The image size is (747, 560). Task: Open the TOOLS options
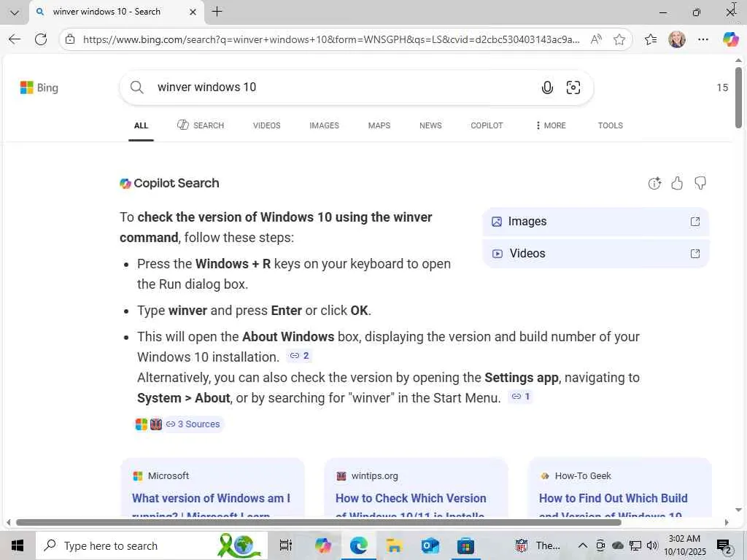(x=611, y=125)
